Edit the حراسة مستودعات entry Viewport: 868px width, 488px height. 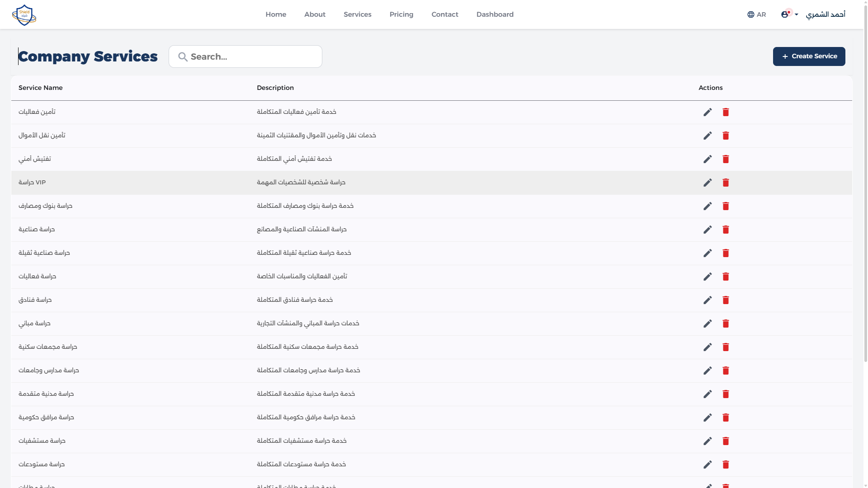(x=708, y=464)
